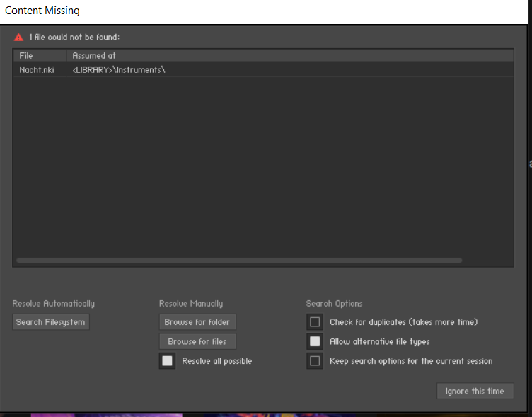Enable Keep search options for current session
This screenshot has height=417, width=532.
[315, 361]
